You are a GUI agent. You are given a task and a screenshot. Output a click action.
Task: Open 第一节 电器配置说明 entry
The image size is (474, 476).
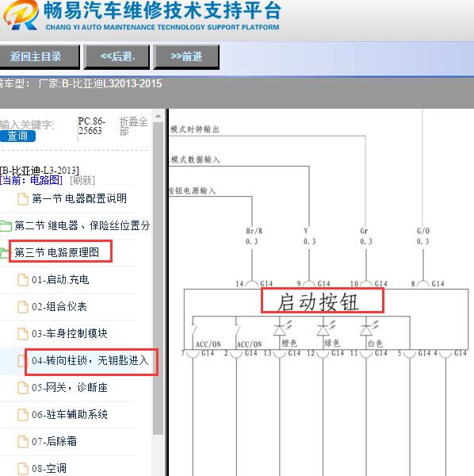[79, 198]
